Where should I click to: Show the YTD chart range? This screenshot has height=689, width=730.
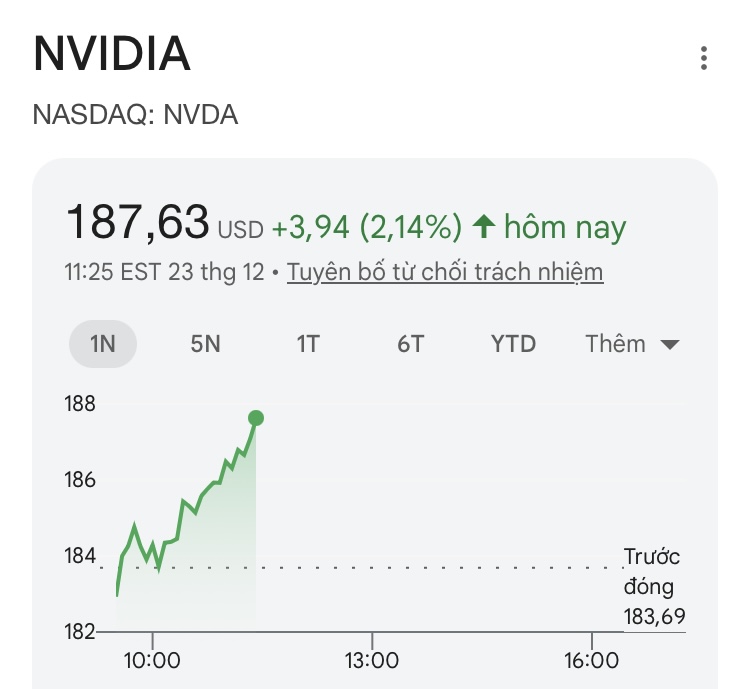(513, 344)
